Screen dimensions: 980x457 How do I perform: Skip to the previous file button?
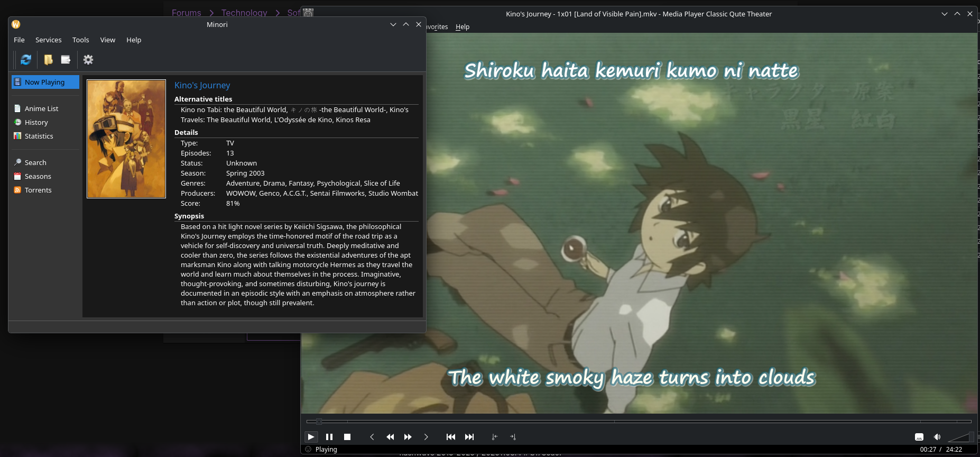pos(451,437)
